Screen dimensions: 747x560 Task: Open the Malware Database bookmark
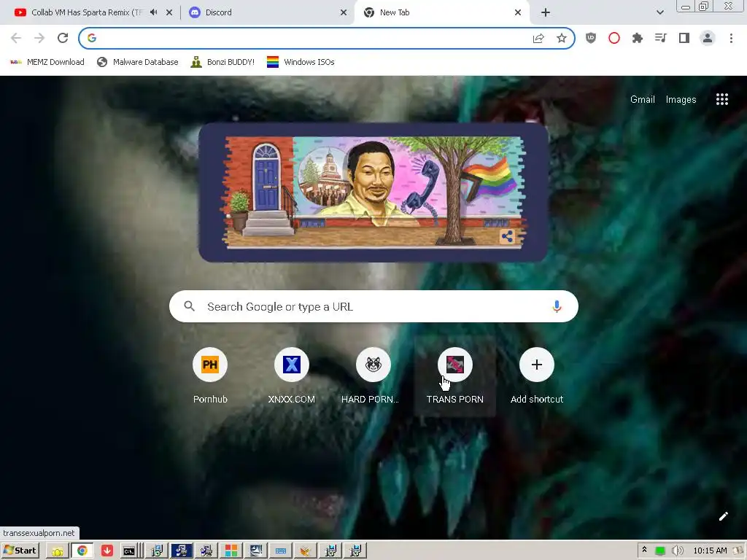coord(137,62)
